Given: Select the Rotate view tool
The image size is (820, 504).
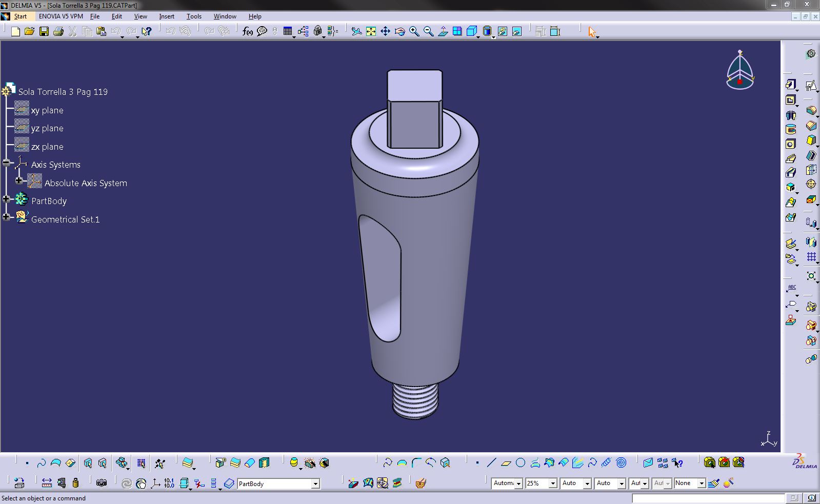Looking at the screenshot, I should tap(399, 32).
